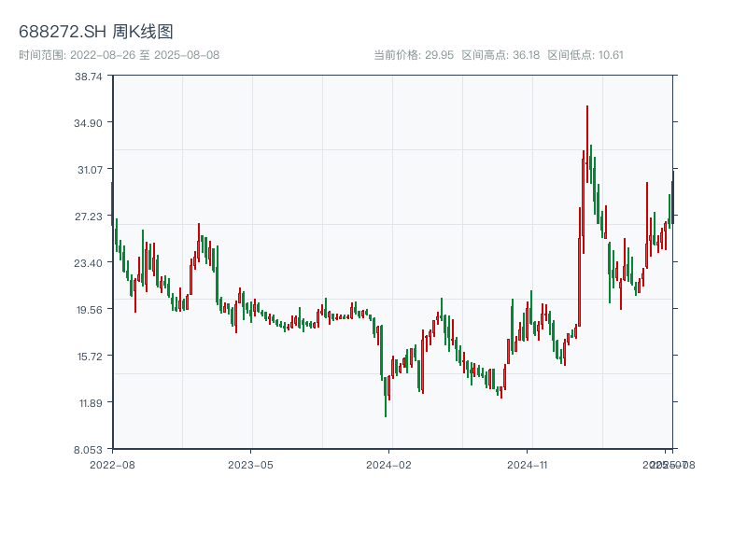Viewport: 747px width, 560px height.
Task: Click the y-axis value 23.40
Action: 88,264
